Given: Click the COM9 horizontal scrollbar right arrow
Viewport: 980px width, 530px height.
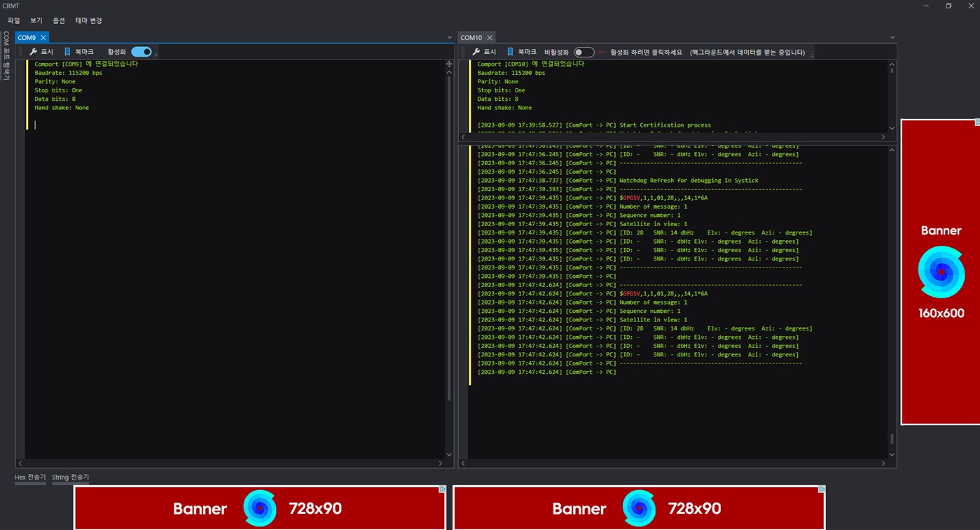Looking at the screenshot, I should coord(441,463).
